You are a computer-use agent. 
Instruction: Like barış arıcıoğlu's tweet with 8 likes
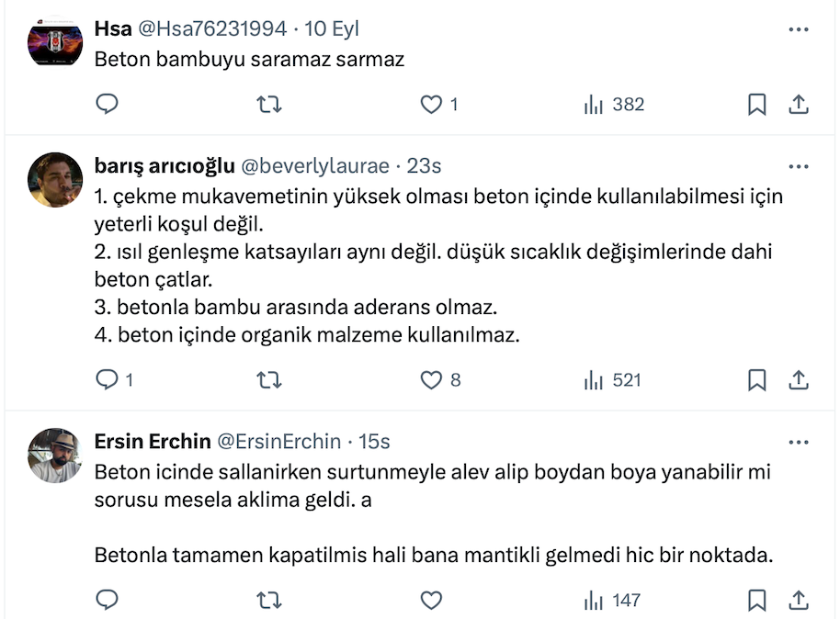431,379
